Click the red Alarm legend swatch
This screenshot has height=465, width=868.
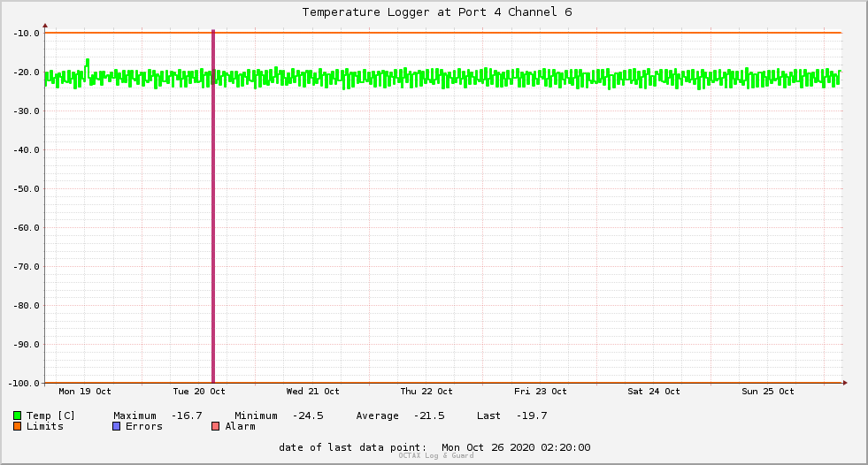coord(215,426)
